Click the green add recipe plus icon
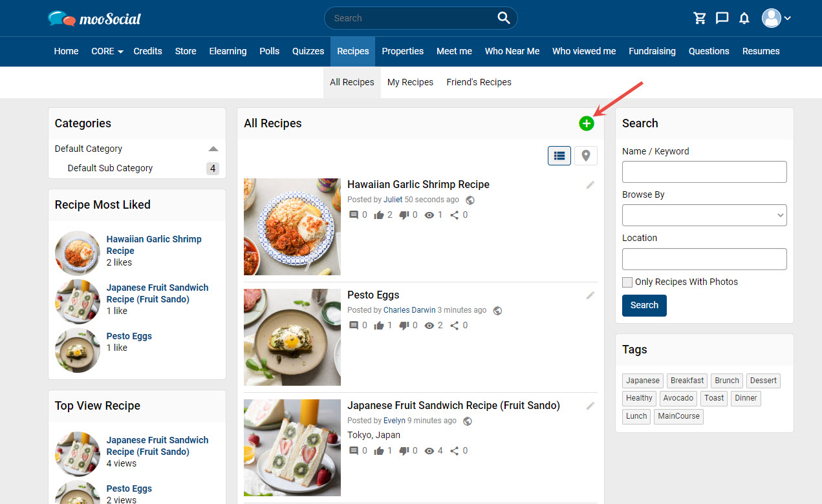 (x=586, y=123)
